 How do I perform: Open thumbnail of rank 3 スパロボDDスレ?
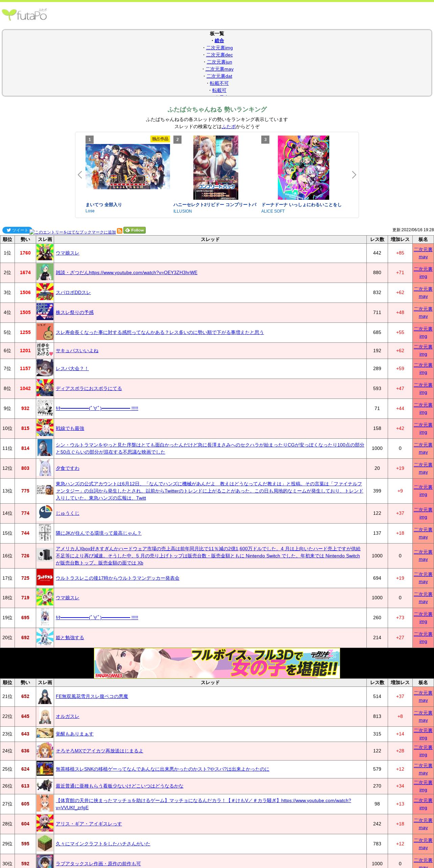45,292
